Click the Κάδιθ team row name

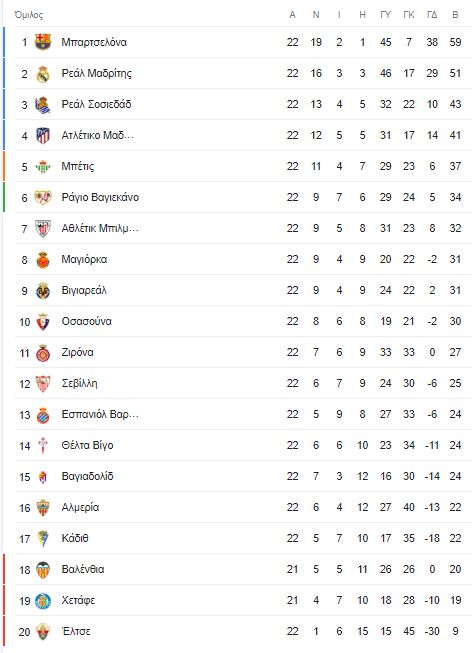click(x=75, y=538)
